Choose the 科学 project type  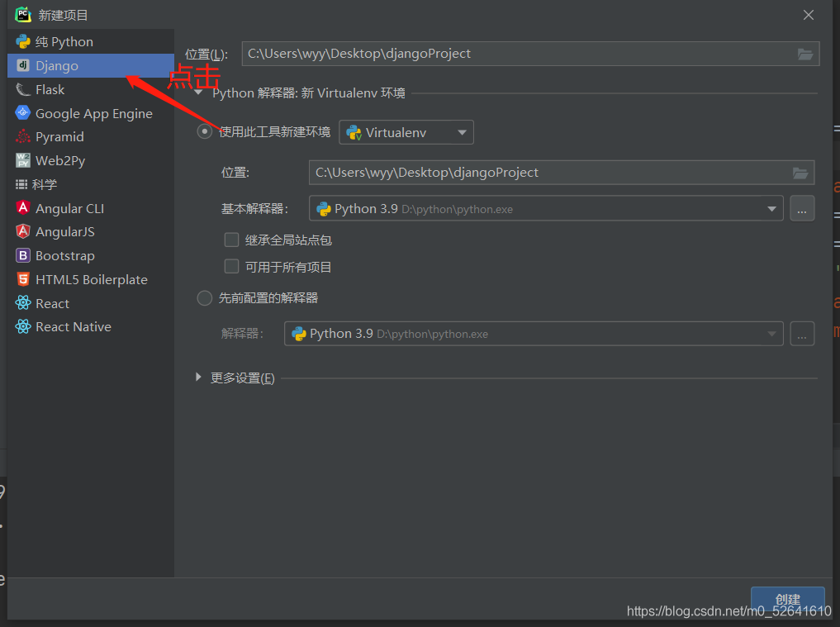coord(91,184)
